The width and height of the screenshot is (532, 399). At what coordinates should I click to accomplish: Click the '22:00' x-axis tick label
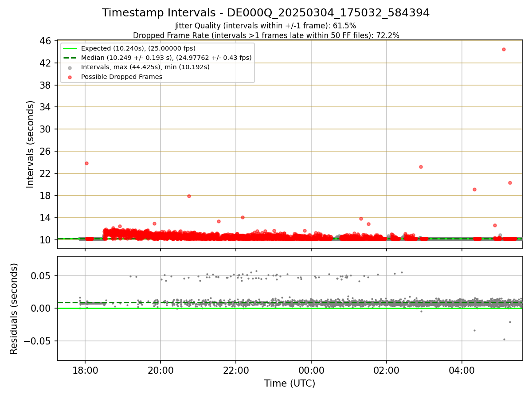(x=236, y=369)
